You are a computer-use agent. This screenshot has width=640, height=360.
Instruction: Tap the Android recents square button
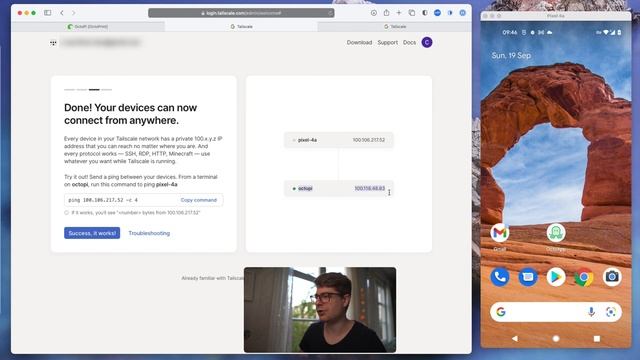(x=597, y=338)
